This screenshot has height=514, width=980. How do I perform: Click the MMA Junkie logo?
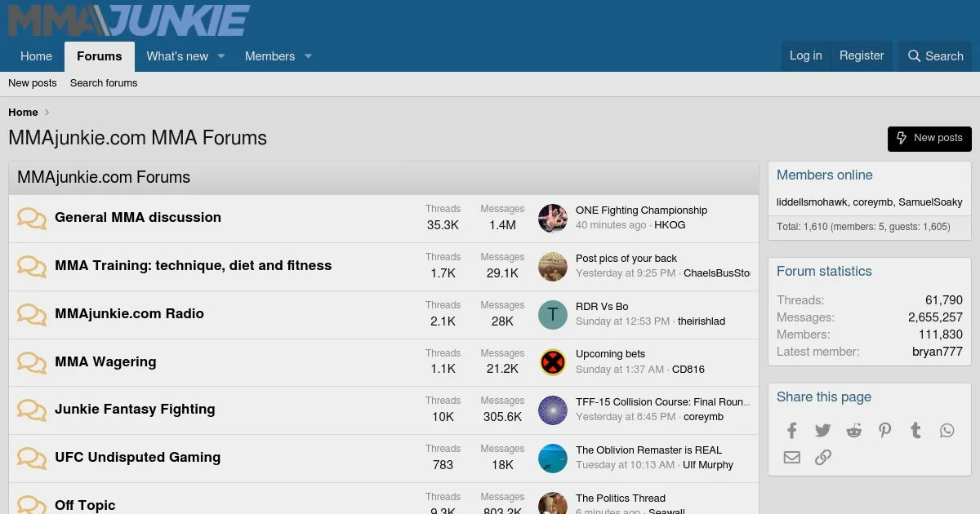129,20
